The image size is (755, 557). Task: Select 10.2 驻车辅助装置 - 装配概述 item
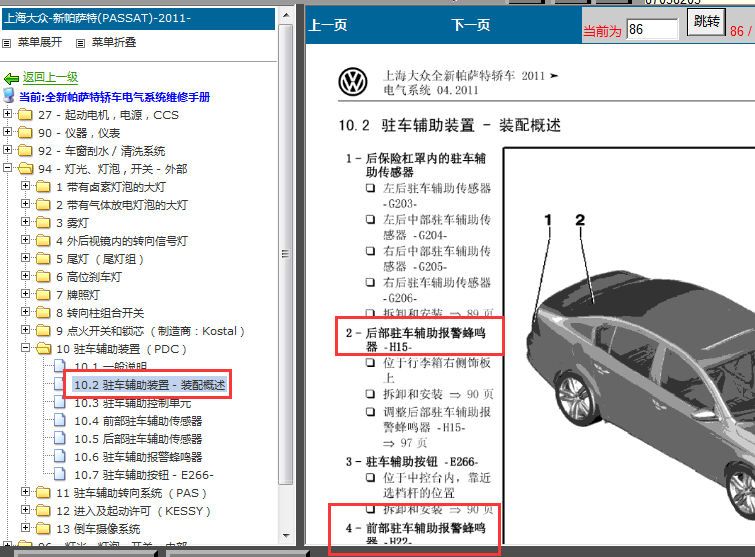pyautogui.click(x=149, y=385)
